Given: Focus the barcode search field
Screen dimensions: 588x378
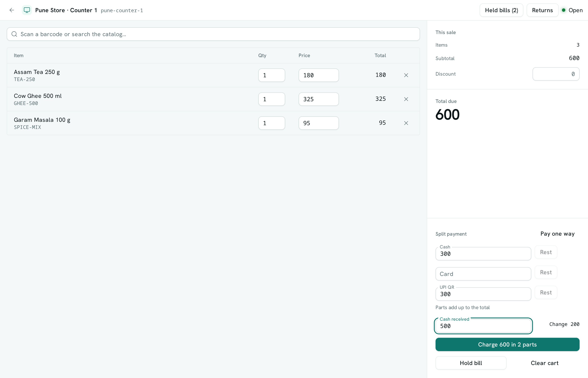Looking at the screenshot, I should pyautogui.click(x=213, y=34).
